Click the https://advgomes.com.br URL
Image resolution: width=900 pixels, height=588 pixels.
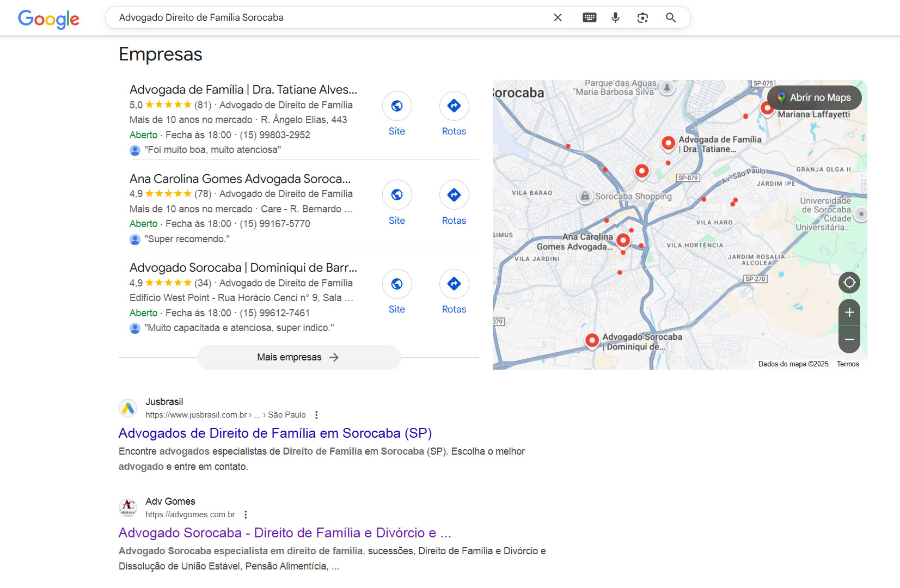click(190, 514)
